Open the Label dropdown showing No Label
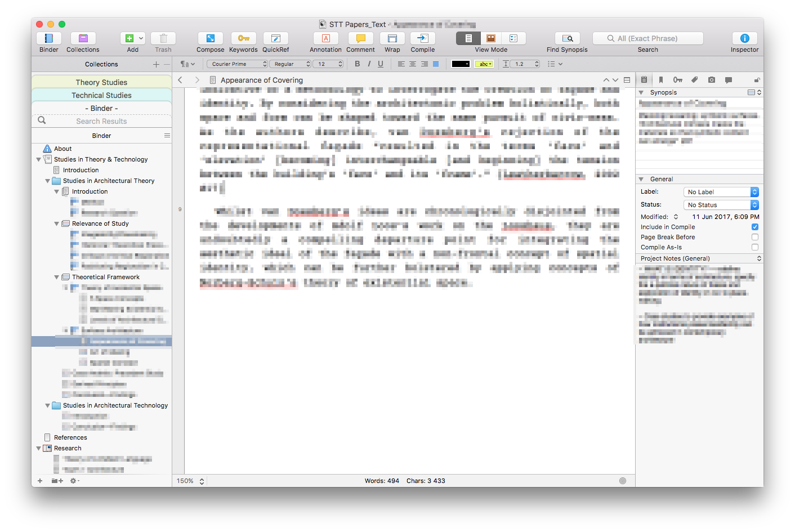 point(721,192)
